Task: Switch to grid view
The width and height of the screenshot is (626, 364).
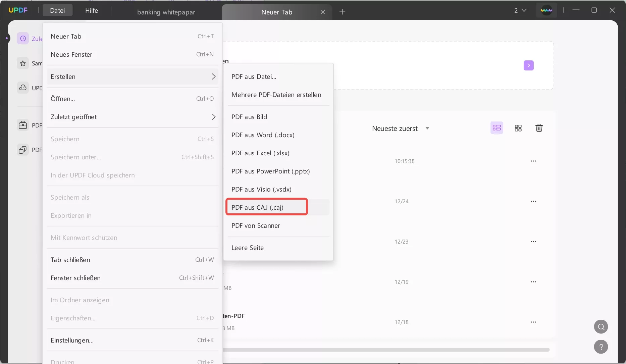Action: 518,128
